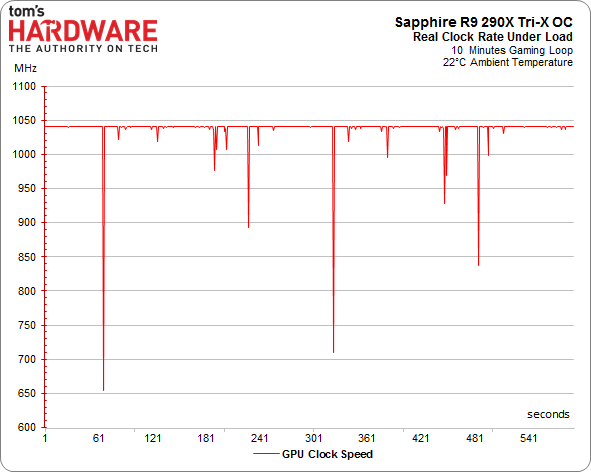591x472 pixels.
Task: Click the 650 y-axis label
Action: pyautogui.click(x=27, y=393)
